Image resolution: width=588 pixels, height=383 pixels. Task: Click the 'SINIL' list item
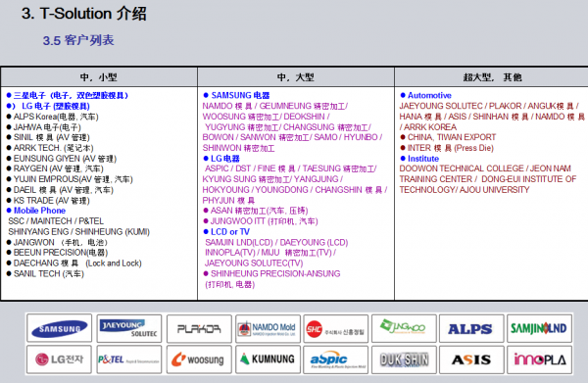[x=48, y=137]
